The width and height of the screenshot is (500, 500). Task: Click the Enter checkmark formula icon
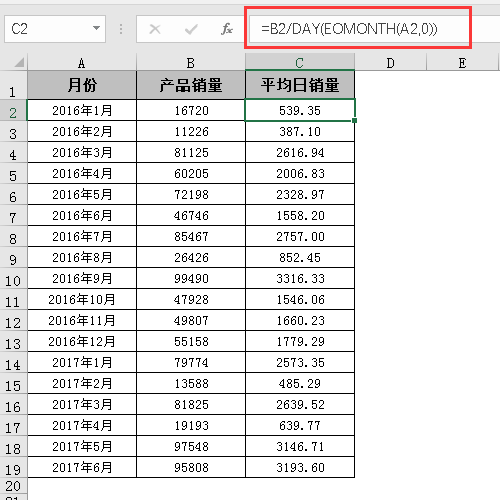191,29
